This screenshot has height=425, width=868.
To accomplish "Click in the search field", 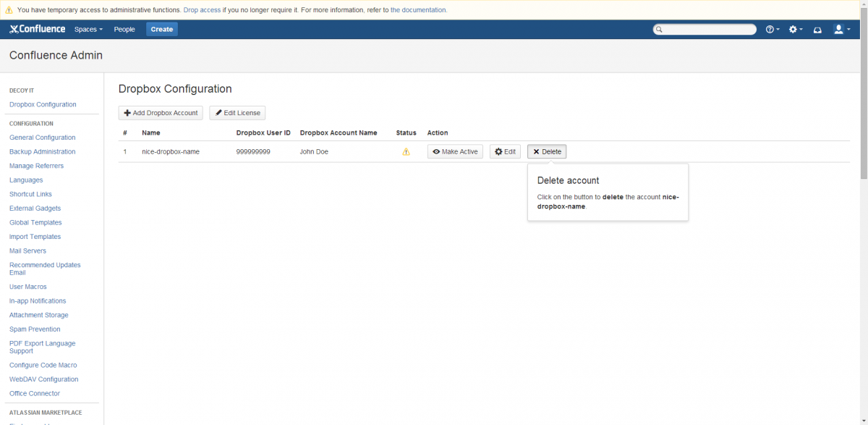I will click(705, 30).
